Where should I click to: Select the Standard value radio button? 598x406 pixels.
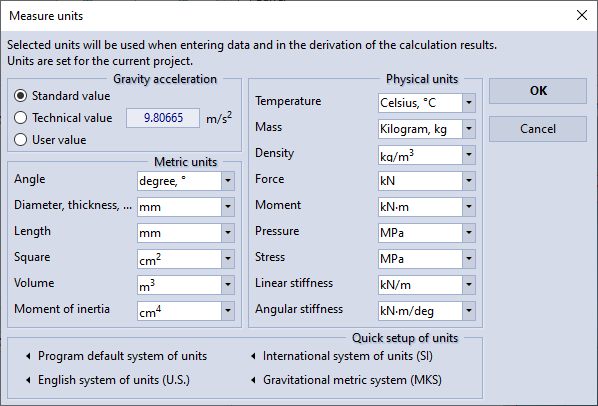click(21, 96)
